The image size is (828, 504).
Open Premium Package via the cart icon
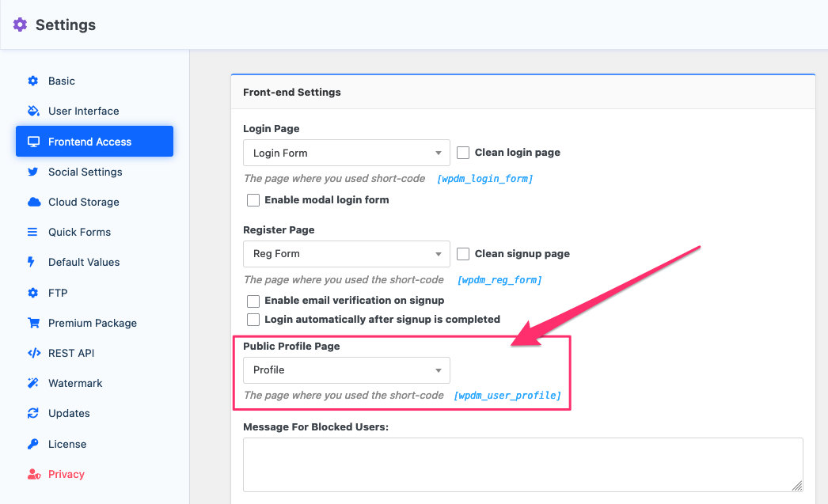point(32,323)
